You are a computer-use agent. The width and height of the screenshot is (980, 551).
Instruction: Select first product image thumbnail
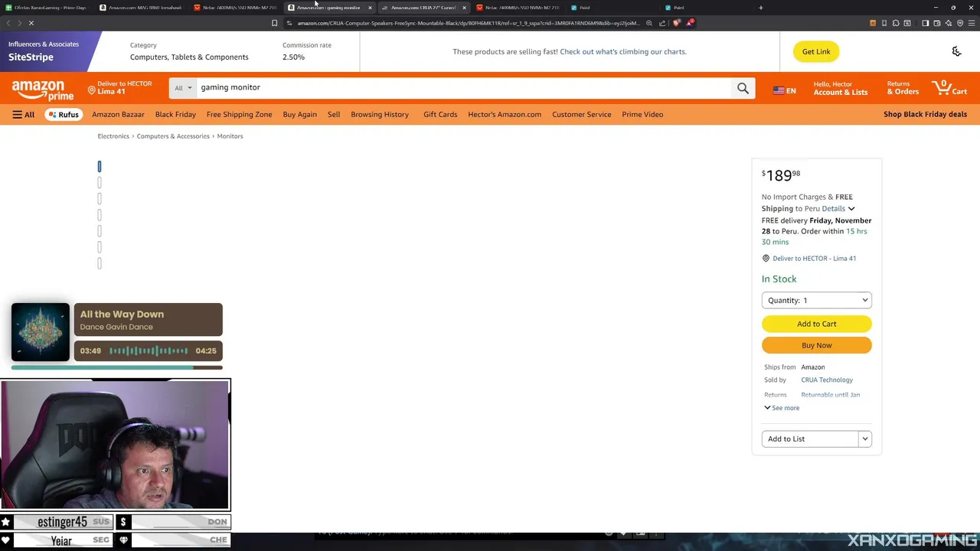(x=100, y=166)
